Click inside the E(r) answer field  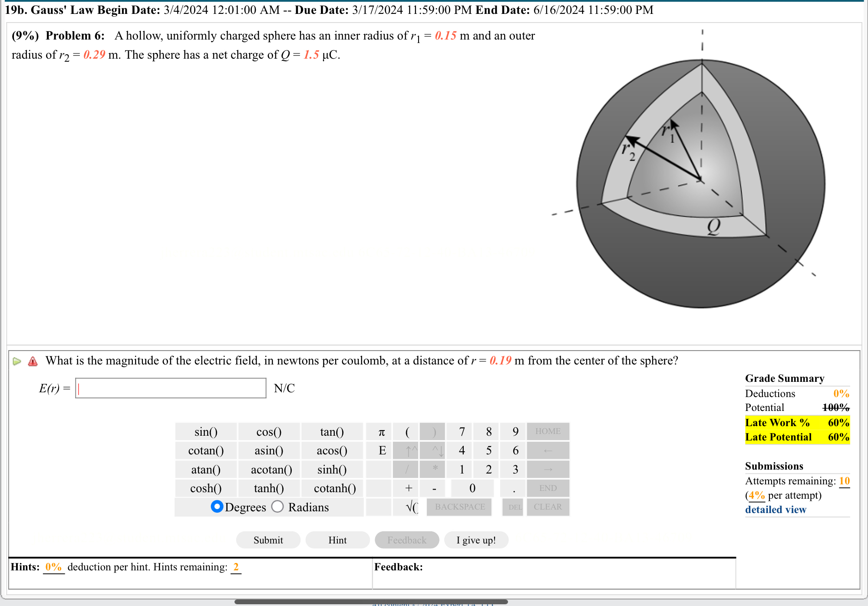click(171, 388)
